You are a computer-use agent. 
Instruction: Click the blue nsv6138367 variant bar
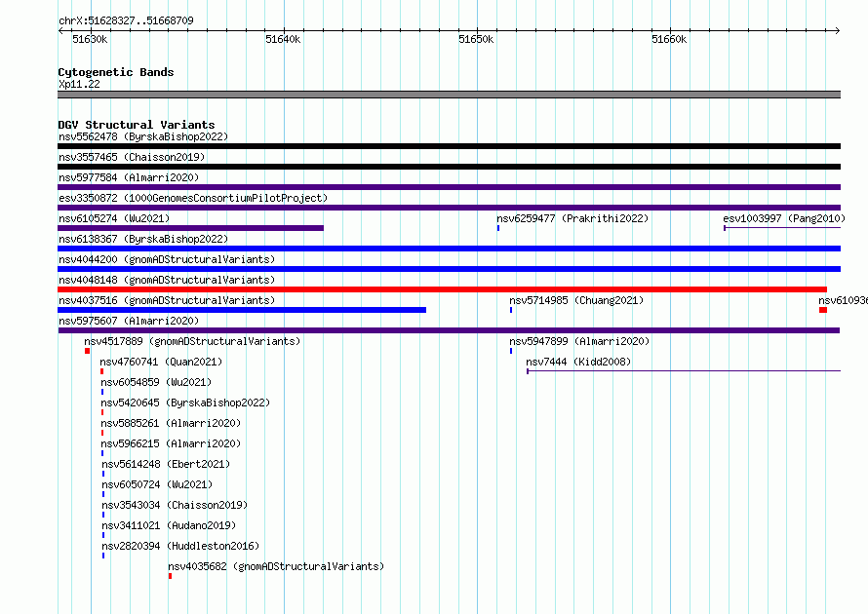pos(449,249)
